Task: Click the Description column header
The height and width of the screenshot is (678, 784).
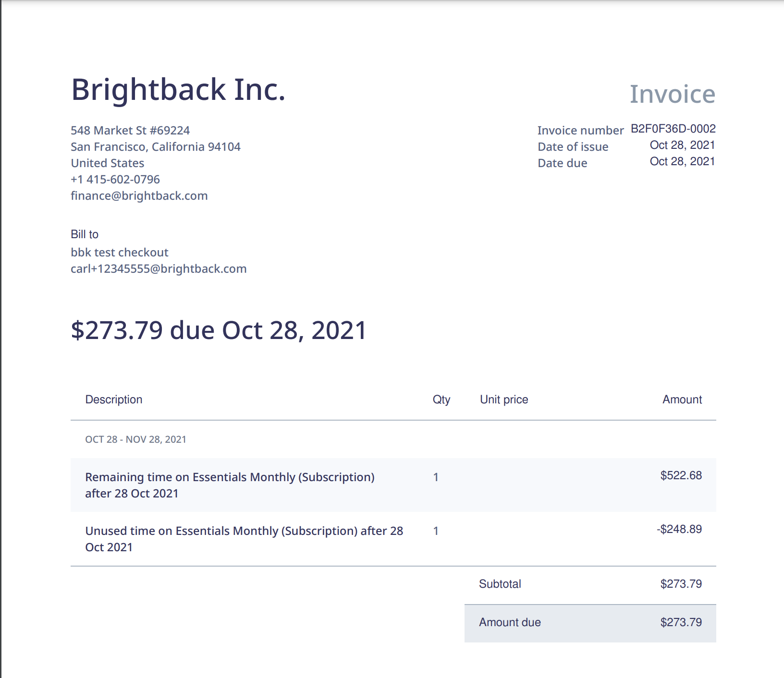Action: pos(114,400)
